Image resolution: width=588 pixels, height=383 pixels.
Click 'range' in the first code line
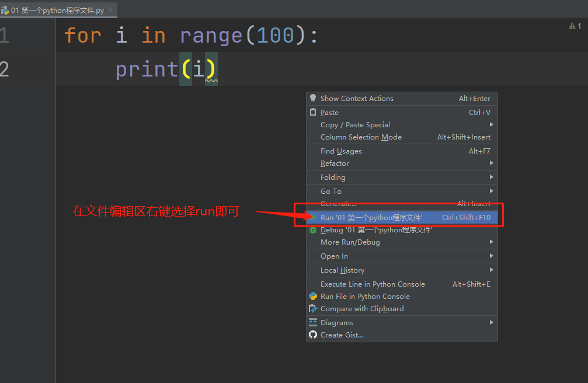pyautogui.click(x=211, y=36)
